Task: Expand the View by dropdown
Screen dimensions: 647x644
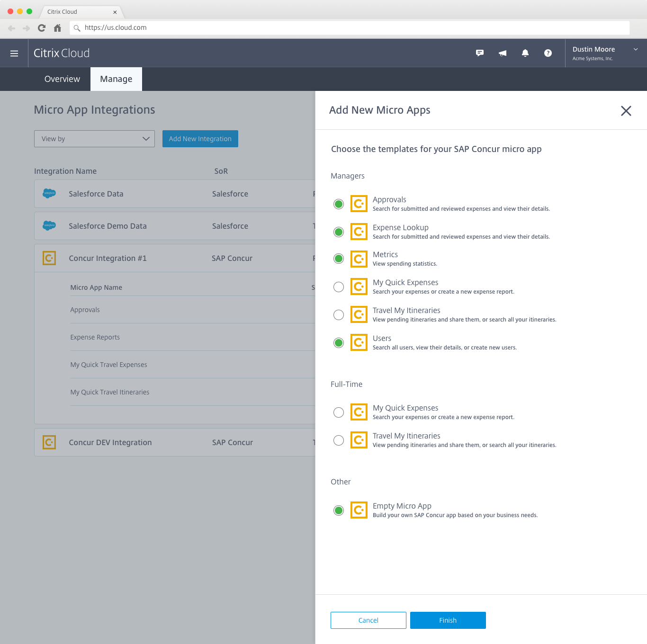Action: pos(94,139)
